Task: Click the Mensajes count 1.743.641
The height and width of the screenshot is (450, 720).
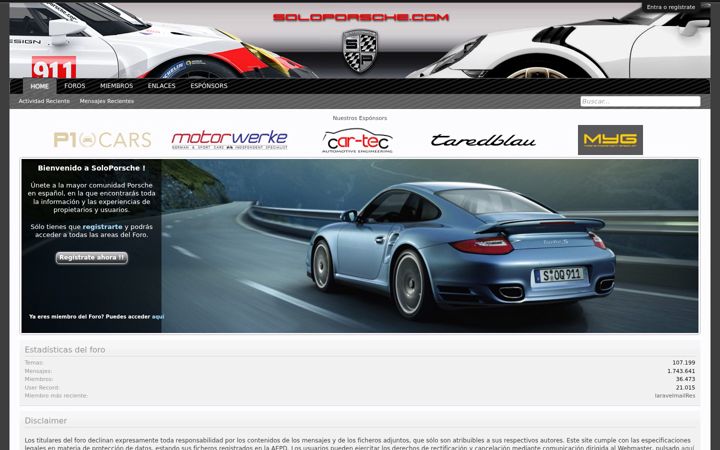Action: click(x=681, y=371)
